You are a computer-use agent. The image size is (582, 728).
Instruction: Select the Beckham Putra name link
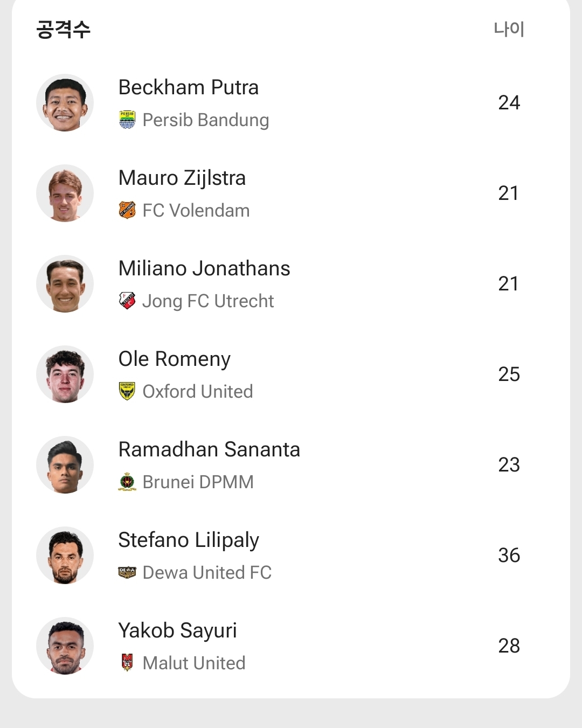[188, 87]
